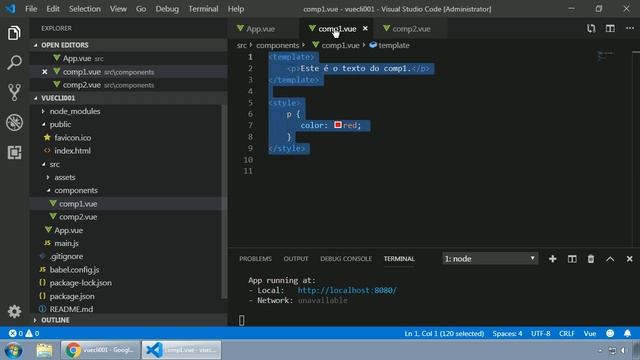The width and height of the screenshot is (640, 360).
Task: Switch to the Problems panel tab
Action: (x=255, y=259)
